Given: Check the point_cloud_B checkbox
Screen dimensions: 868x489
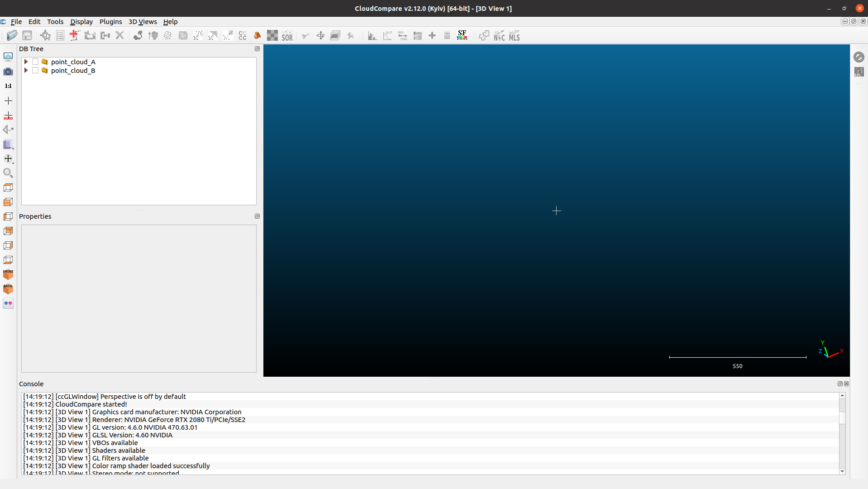Looking at the screenshot, I should tap(35, 71).
